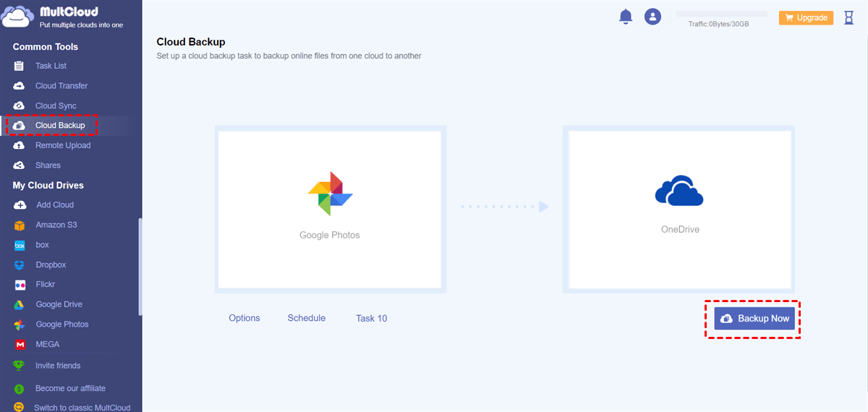This screenshot has height=412, width=868.
Task: Open notifications via the bell icon
Action: (626, 17)
